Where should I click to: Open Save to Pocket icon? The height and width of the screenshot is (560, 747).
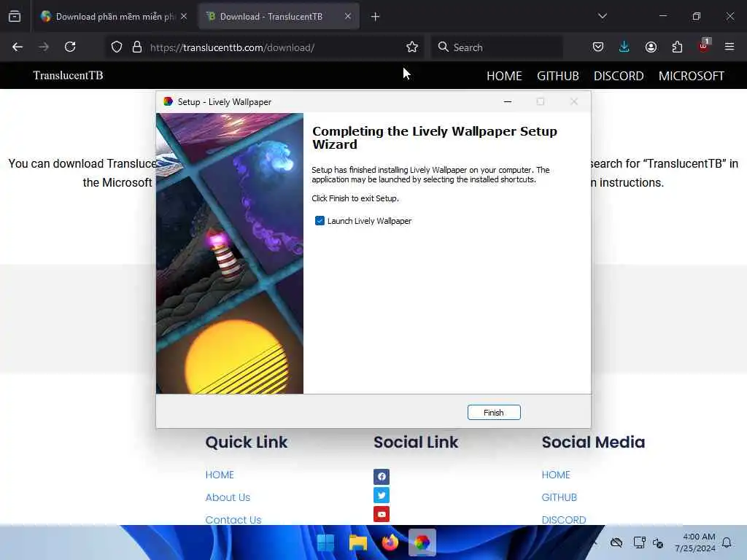point(598,47)
